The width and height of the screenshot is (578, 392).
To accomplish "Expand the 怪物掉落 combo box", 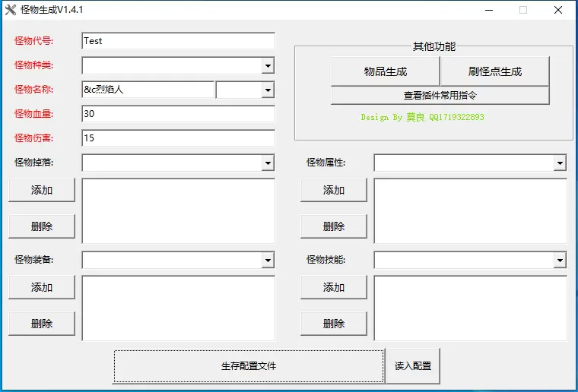I will (x=268, y=163).
